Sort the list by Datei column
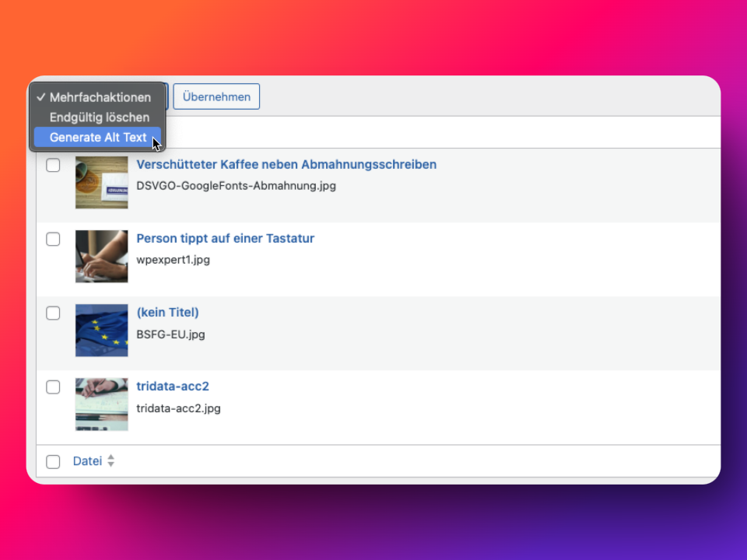The height and width of the screenshot is (560, 747). [87, 461]
